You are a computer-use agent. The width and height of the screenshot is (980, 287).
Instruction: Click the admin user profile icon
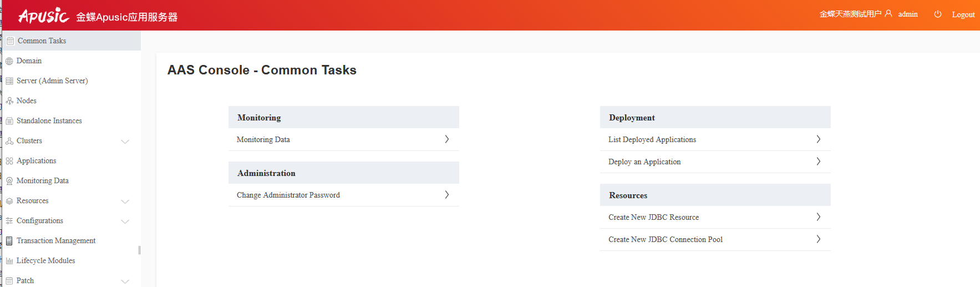click(x=888, y=14)
